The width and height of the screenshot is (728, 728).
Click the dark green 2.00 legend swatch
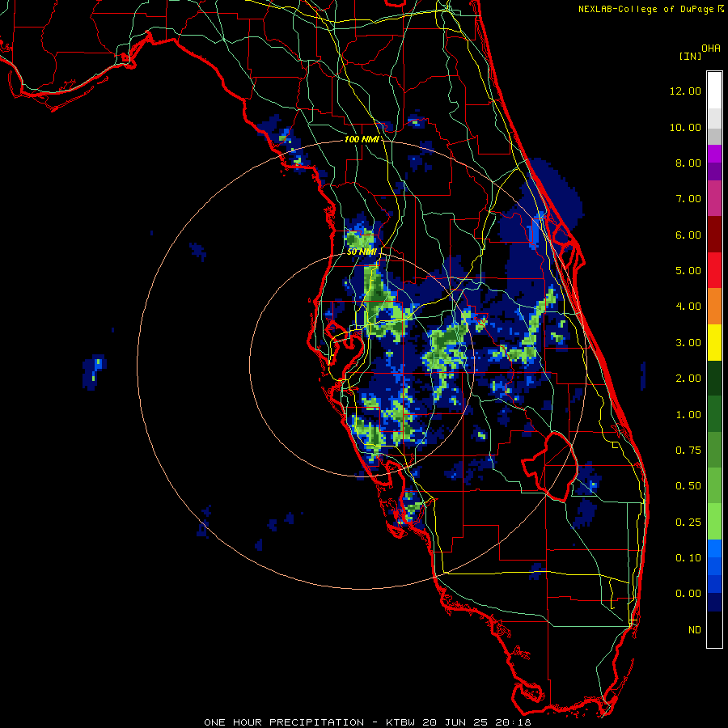point(714,378)
